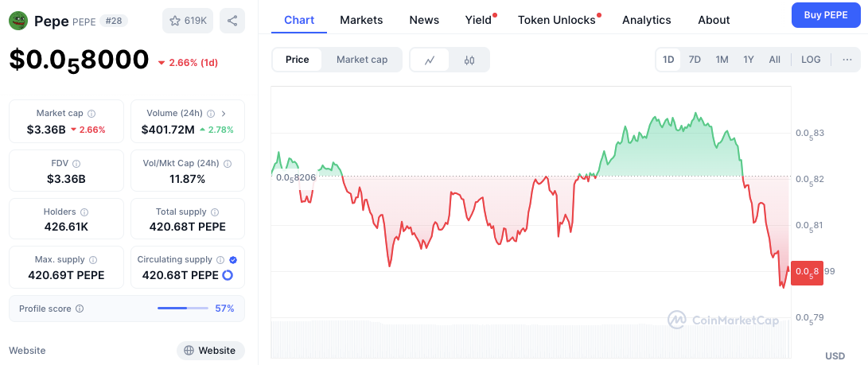Open the Website dropdown button
Viewport: 868px width, 365px height.
coord(210,350)
